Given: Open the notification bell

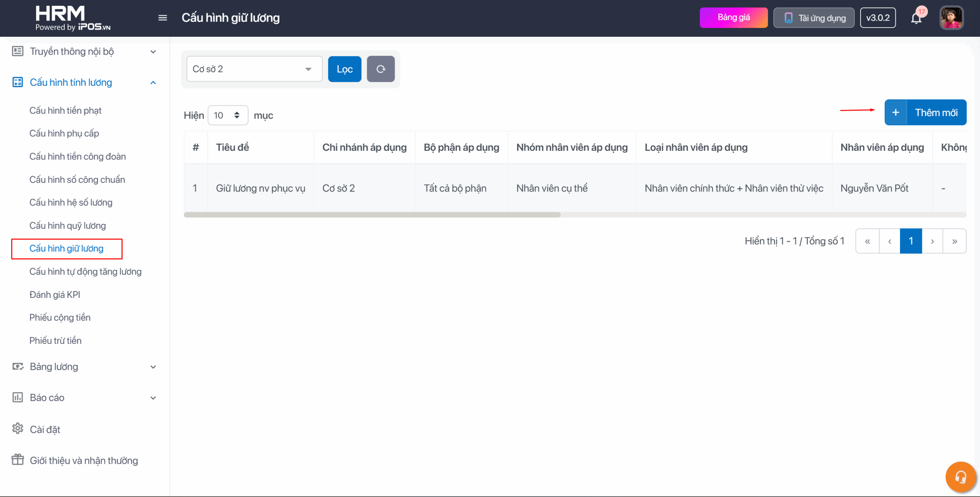Looking at the screenshot, I should click(x=916, y=18).
